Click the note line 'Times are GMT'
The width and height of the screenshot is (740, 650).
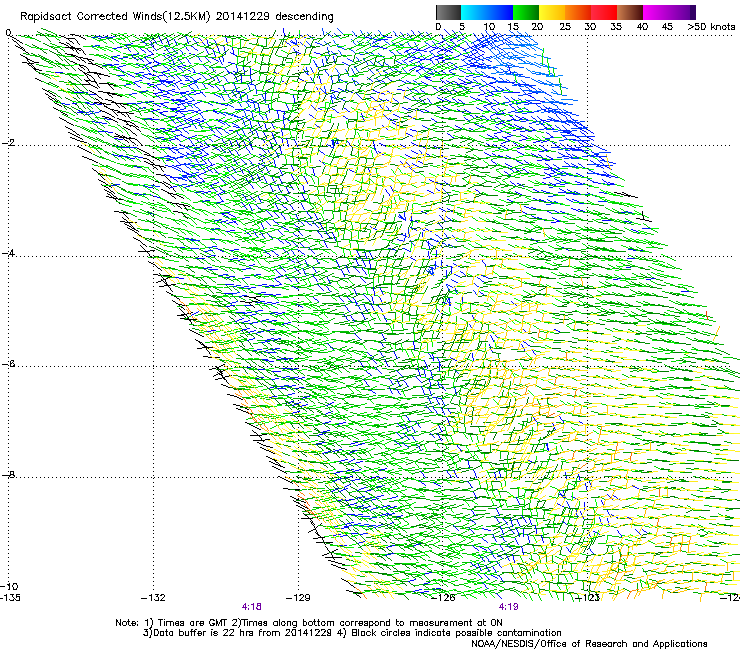[x=192, y=623]
